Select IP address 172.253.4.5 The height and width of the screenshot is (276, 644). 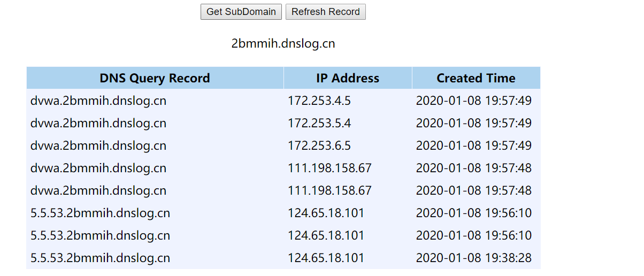[x=319, y=101]
